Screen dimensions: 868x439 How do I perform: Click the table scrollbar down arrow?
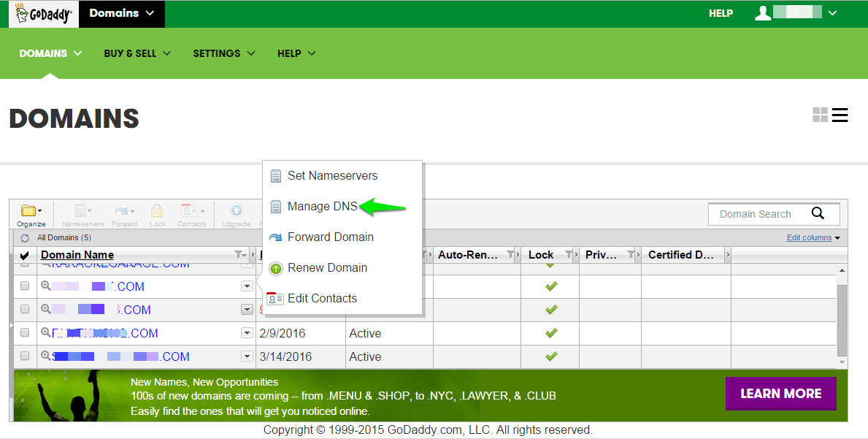coord(842,362)
